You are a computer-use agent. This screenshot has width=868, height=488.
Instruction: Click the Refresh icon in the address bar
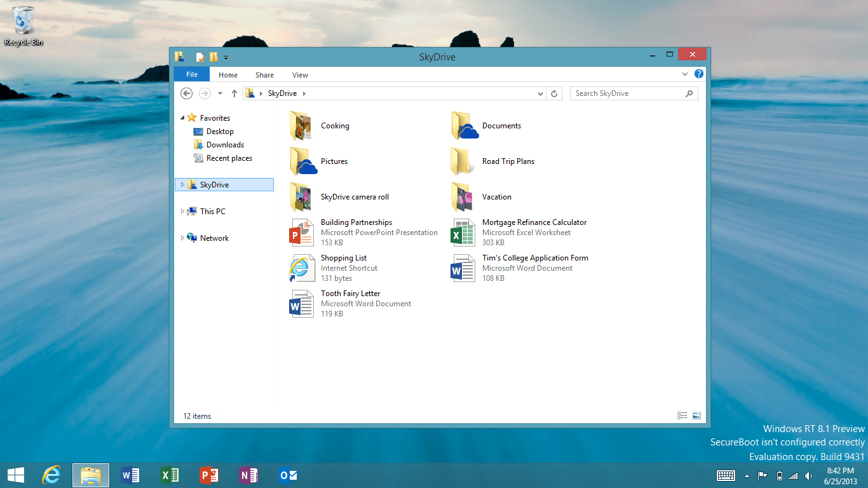(553, 93)
